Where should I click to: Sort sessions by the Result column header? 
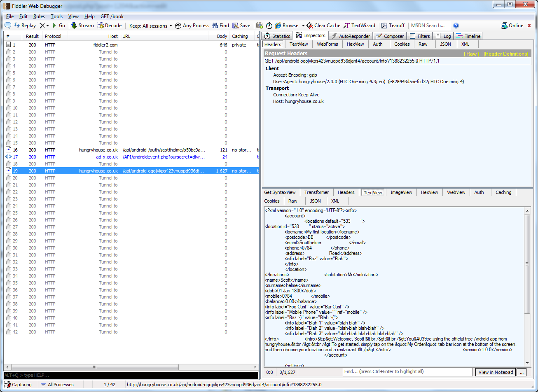[33, 36]
